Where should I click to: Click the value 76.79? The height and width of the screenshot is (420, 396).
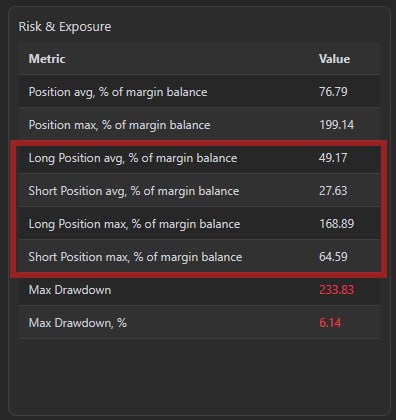click(333, 92)
